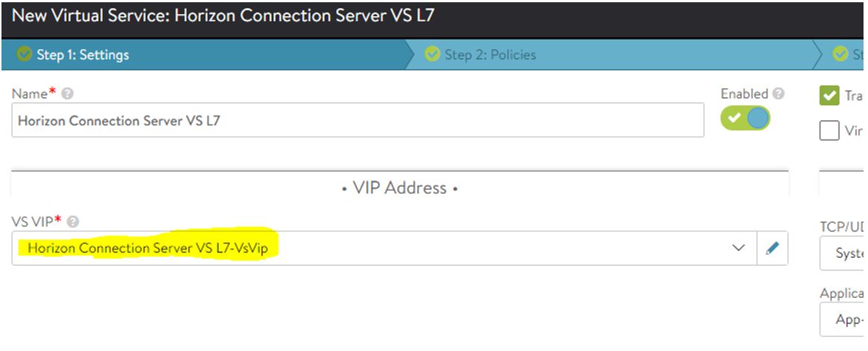Click the third step checkmark icon
The image size is (868, 351).
840,54
